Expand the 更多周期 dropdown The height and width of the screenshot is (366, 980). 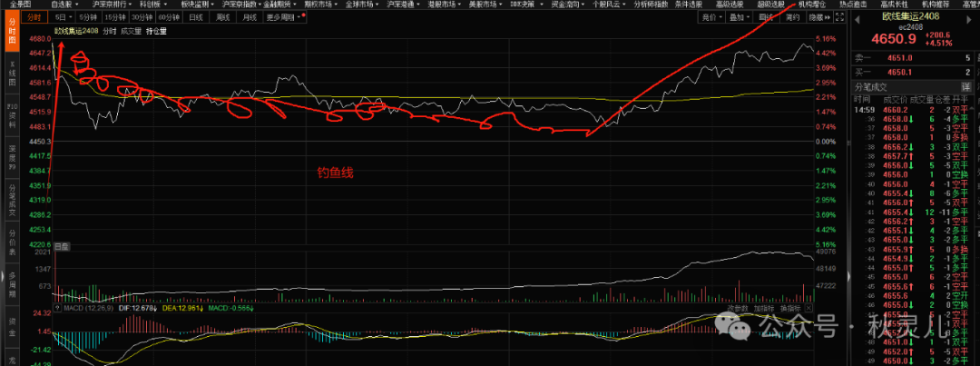(283, 17)
